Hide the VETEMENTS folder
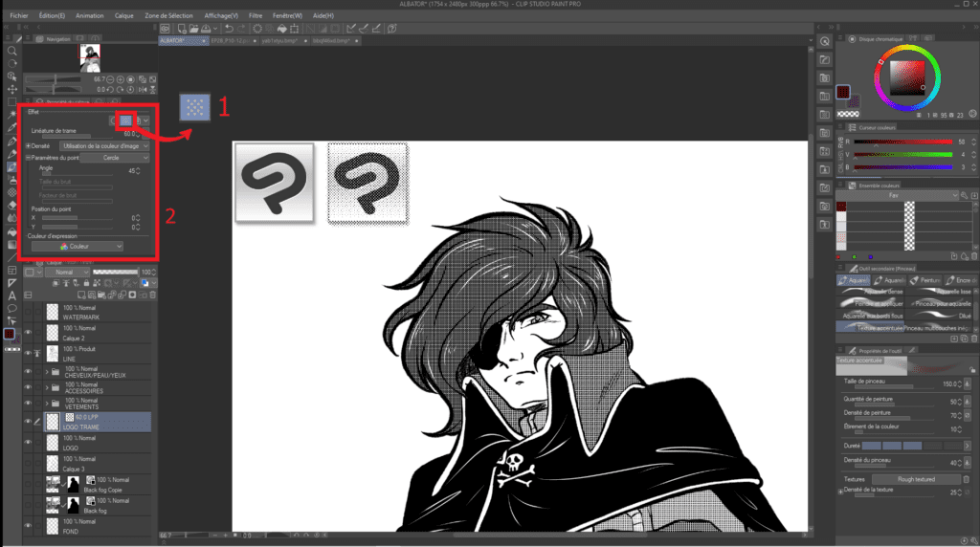This screenshot has width=980, height=547. 28,403
